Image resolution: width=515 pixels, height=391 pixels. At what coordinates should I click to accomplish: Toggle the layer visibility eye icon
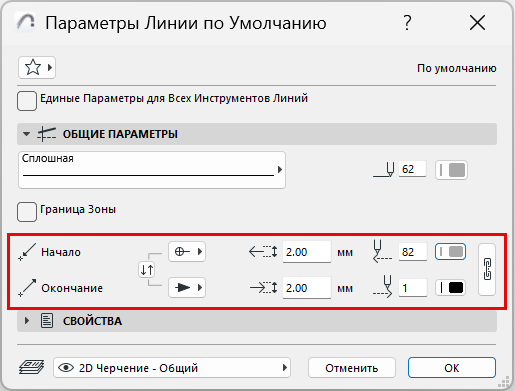coord(66,368)
